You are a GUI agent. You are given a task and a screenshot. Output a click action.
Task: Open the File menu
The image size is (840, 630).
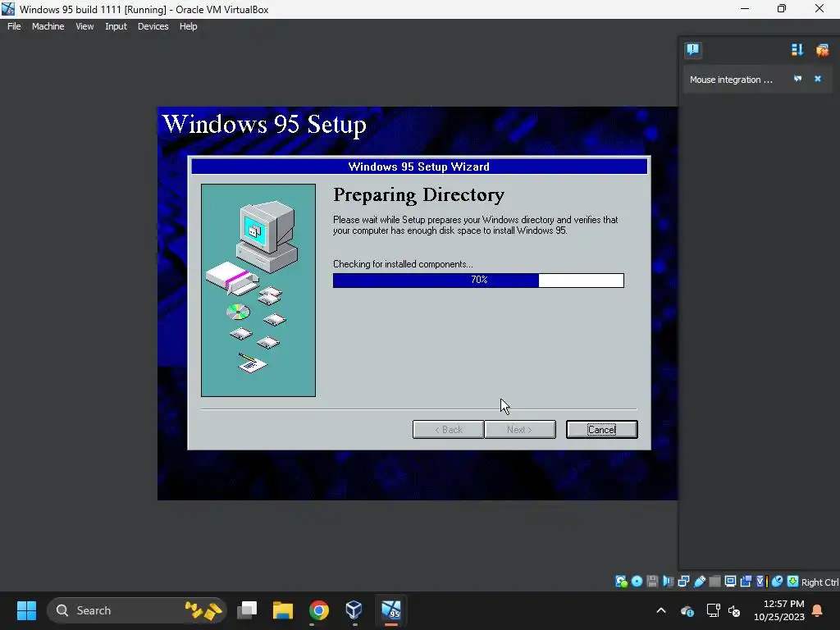pyautogui.click(x=14, y=26)
